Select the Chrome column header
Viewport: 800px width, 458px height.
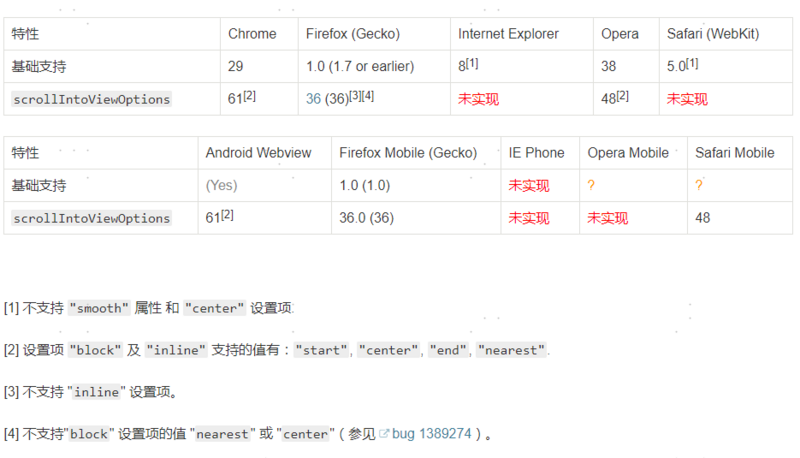coord(252,34)
